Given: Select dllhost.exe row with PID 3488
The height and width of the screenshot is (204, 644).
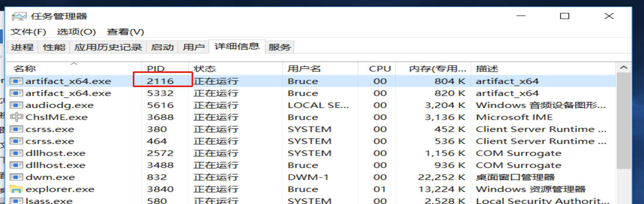Looking at the screenshot, I should pyautogui.click(x=311, y=165).
